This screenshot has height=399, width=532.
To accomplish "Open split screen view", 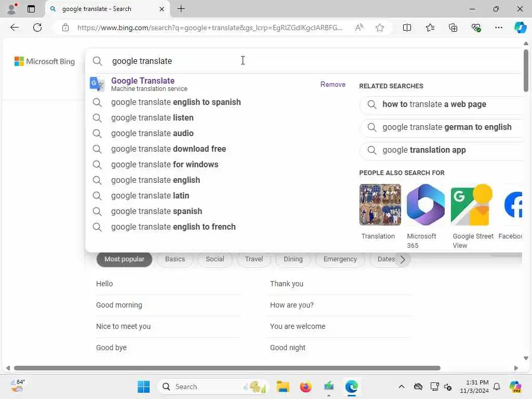I will click(x=407, y=28).
